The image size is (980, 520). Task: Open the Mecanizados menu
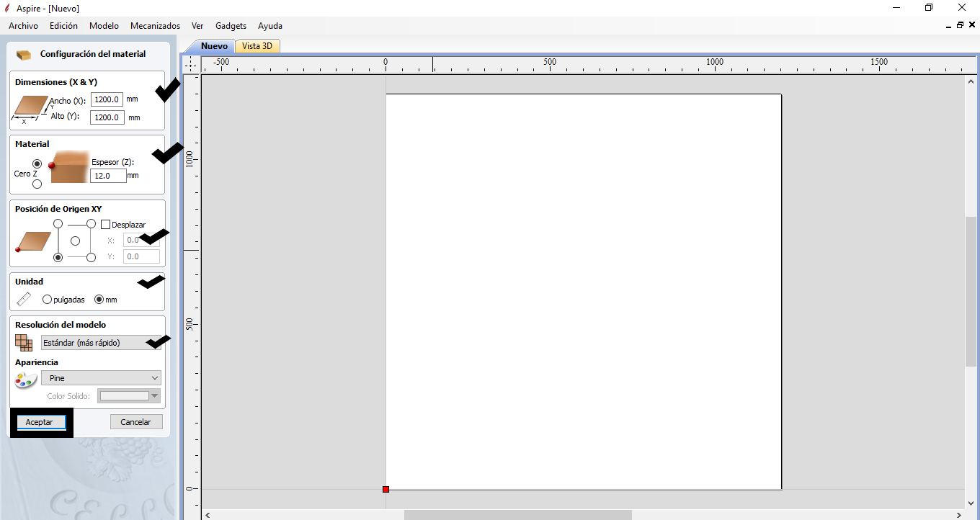(x=155, y=26)
